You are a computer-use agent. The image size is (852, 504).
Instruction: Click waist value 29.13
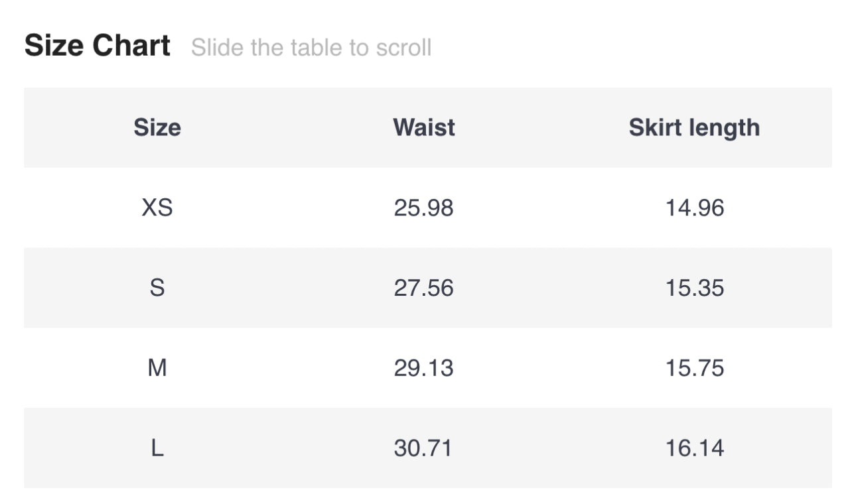(424, 368)
